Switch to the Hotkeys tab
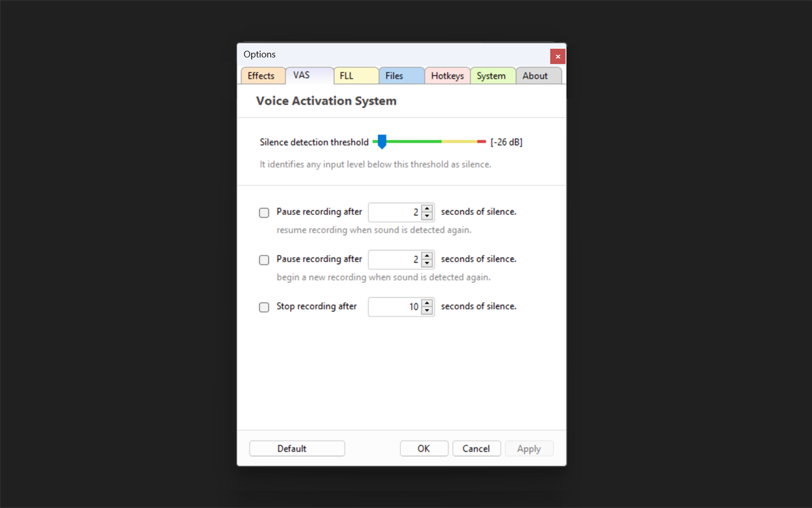Viewport: 812px width, 508px height. [x=447, y=76]
